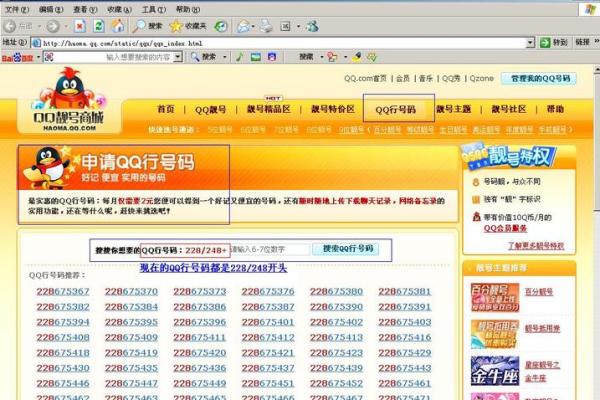Select number link 228675367

click(63, 292)
